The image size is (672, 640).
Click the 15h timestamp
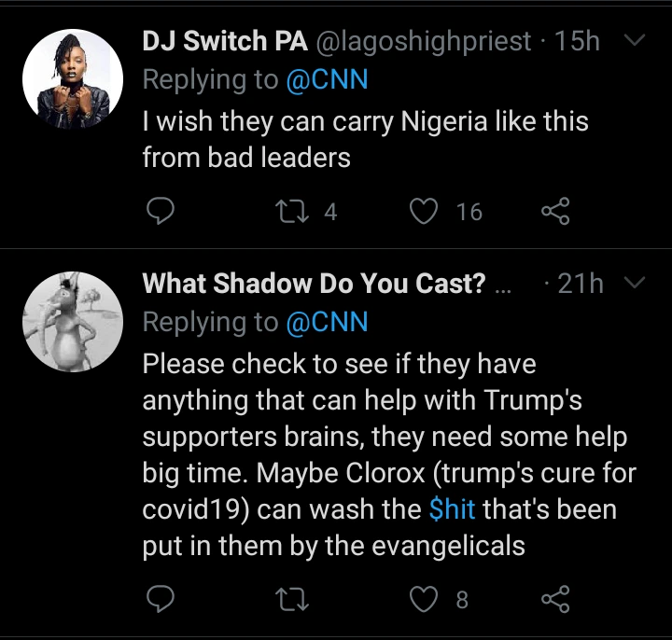click(578, 42)
